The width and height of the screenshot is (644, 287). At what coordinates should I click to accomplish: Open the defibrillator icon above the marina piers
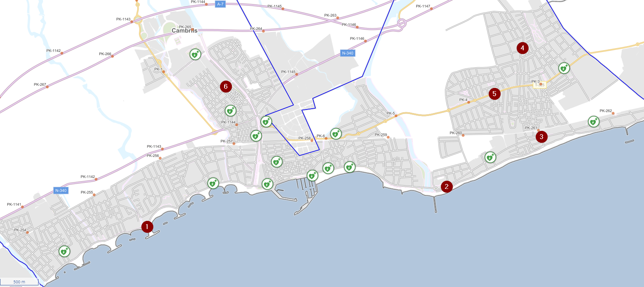(x=312, y=176)
